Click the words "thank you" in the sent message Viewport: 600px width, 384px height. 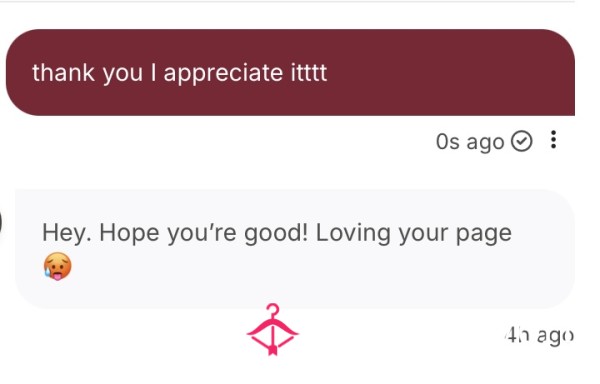[88, 73]
